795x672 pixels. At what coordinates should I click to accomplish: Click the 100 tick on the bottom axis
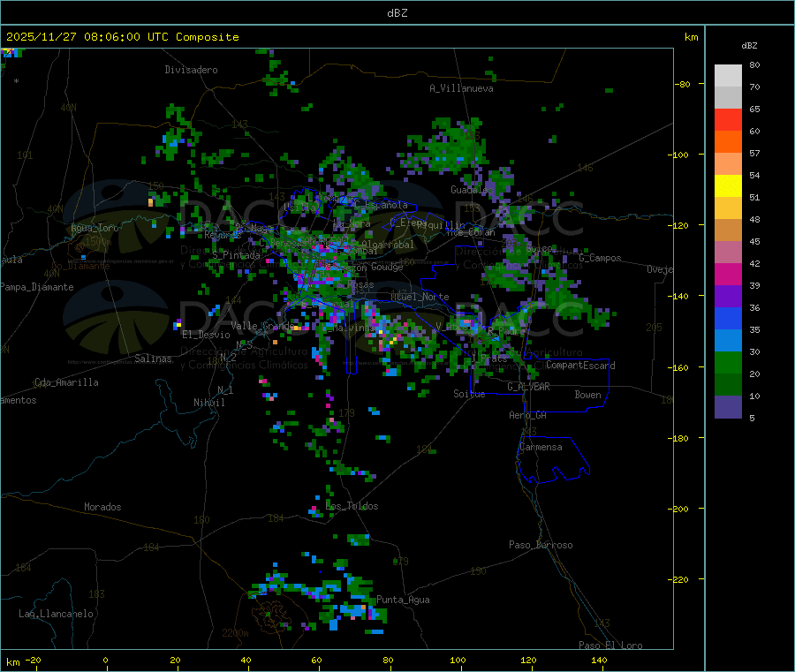[458, 660]
